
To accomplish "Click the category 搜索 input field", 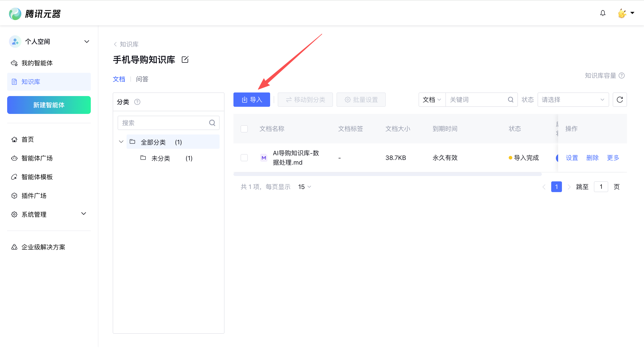I will tap(168, 123).
